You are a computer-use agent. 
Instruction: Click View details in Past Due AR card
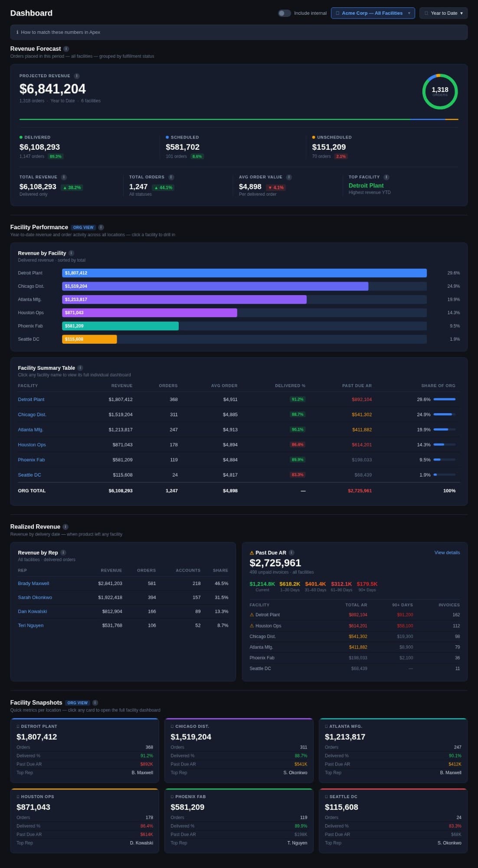pyautogui.click(x=447, y=552)
